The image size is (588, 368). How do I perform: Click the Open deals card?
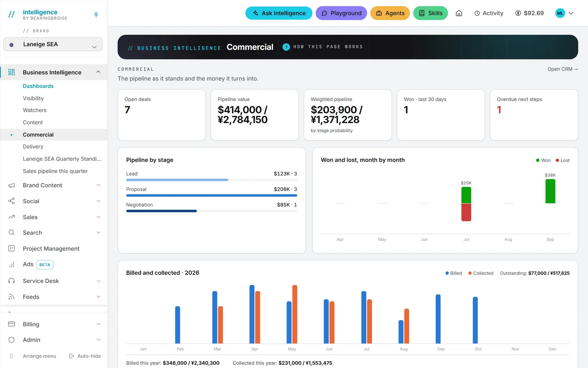(162, 115)
